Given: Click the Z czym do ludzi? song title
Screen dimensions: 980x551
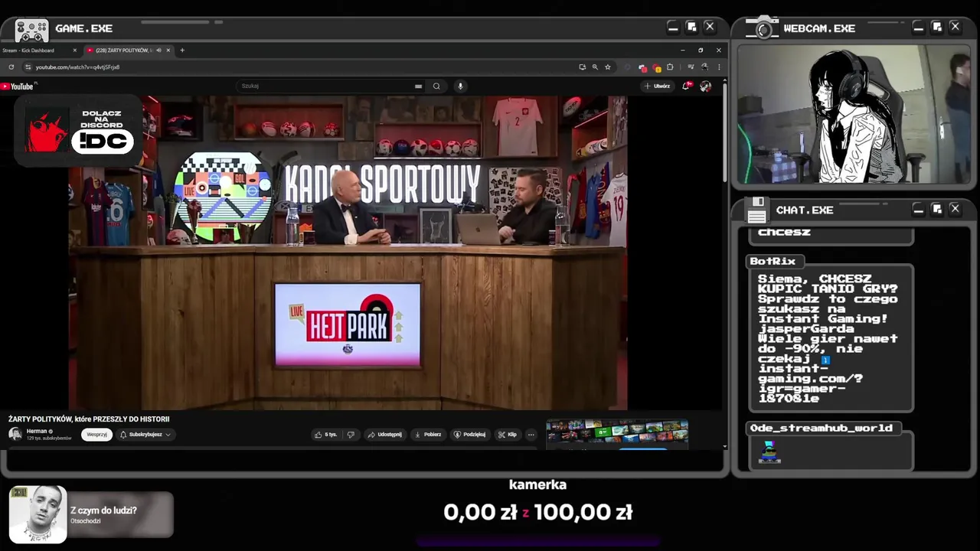Looking at the screenshot, I should click(x=103, y=510).
